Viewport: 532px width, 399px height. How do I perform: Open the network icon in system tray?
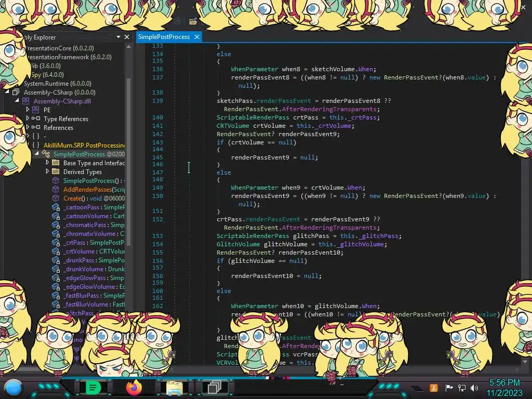[x=462, y=388]
